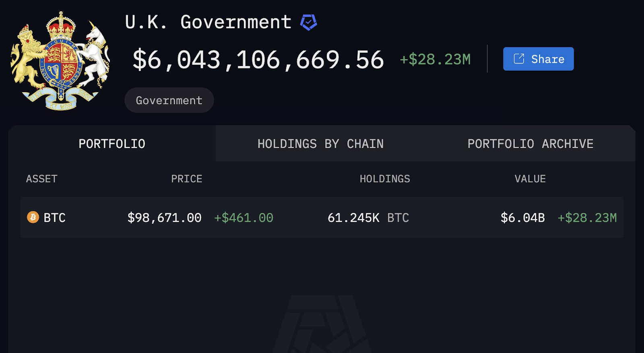Click the ASSET column header
Viewport: 644px width, 353px height.
point(42,179)
